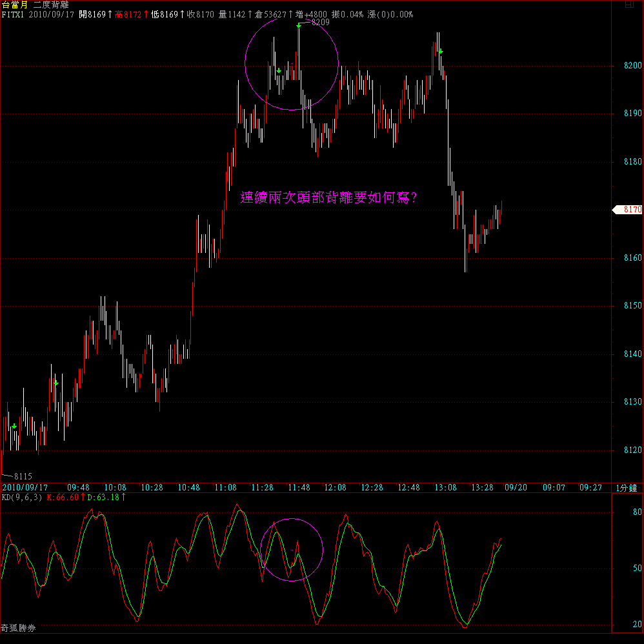Click the 奇狐勝券 watermark text
This screenshot has width=644, height=644.
pyautogui.click(x=18, y=627)
